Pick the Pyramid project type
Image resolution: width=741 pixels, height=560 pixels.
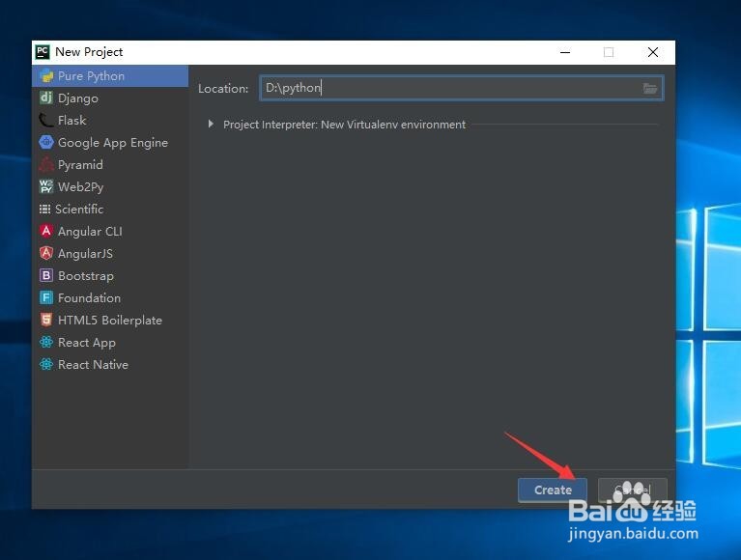(109, 164)
